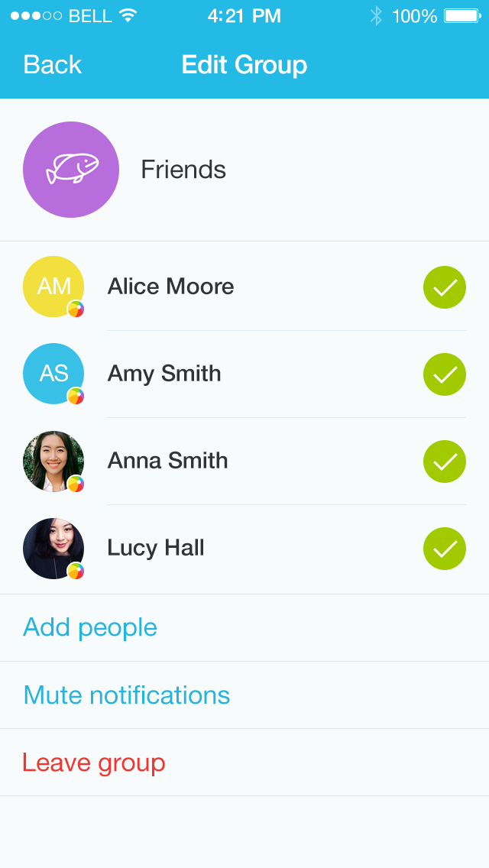
Task: Open Anna Smith's profile photo
Action: click(53, 461)
